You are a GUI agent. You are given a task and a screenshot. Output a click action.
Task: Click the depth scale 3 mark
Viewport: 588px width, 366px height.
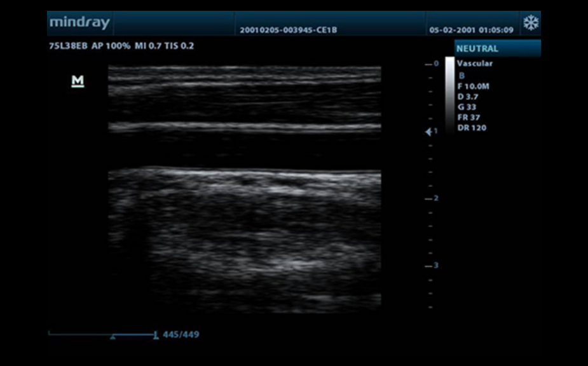coord(432,266)
